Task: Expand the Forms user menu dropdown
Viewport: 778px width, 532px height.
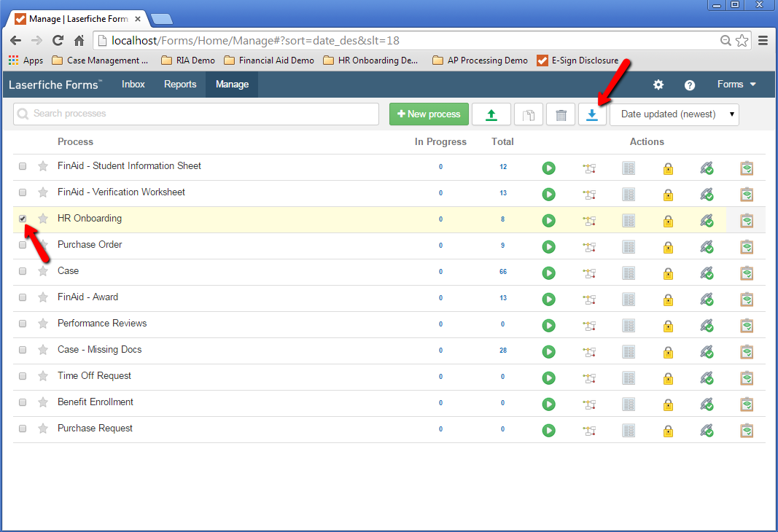Action: [x=736, y=85]
